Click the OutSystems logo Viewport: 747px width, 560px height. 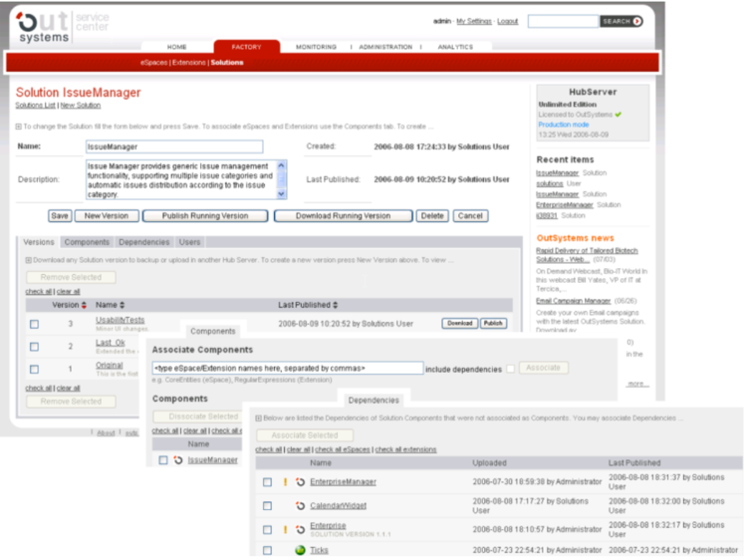point(43,27)
